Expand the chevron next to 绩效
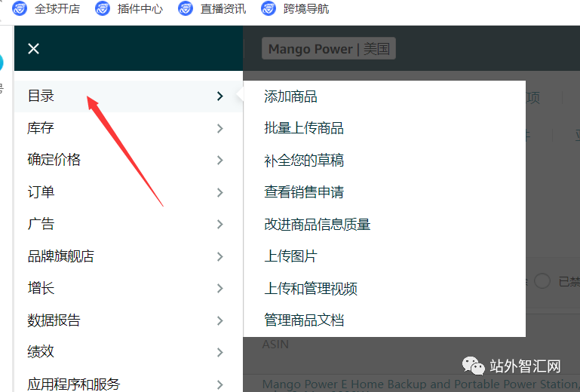 pyautogui.click(x=220, y=352)
